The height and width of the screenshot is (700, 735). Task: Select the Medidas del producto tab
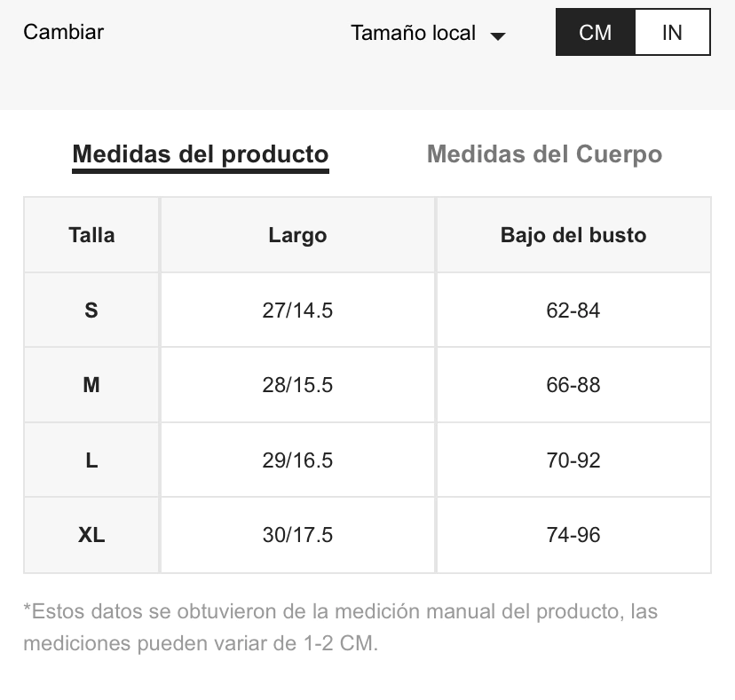click(x=201, y=154)
